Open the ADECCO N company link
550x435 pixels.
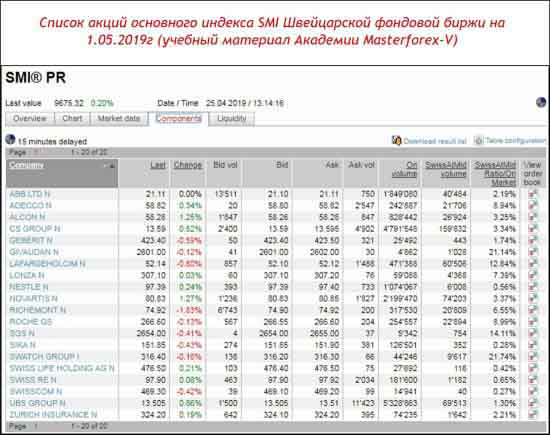point(31,206)
